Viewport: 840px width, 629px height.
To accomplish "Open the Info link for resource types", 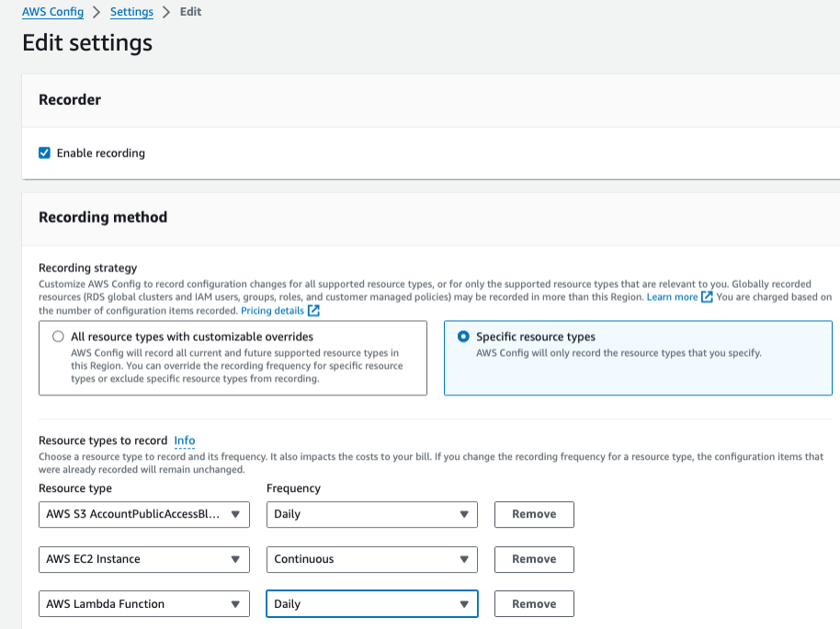I will 185,440.
